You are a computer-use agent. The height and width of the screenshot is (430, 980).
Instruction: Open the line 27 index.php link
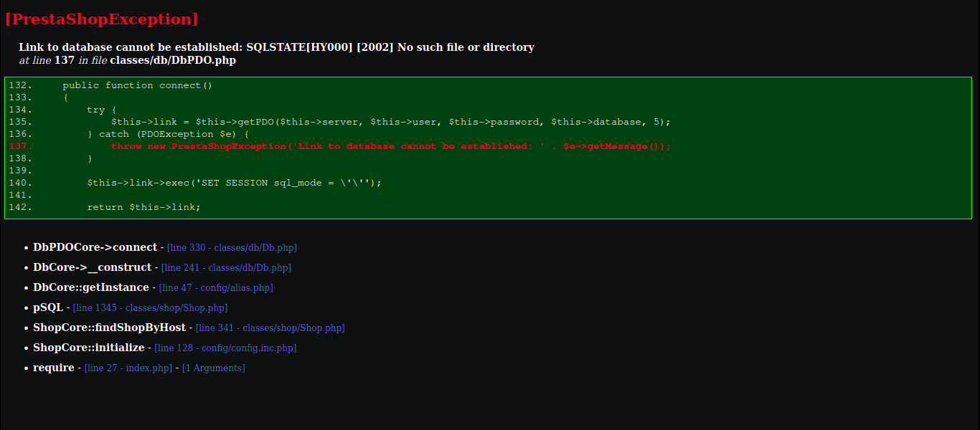[128, 368]
